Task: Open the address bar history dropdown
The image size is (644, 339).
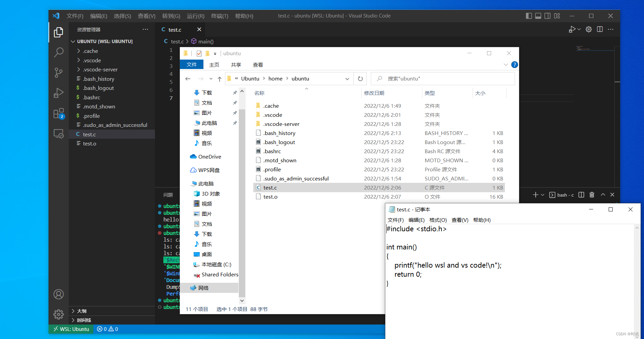Action: tap(347, 79)
